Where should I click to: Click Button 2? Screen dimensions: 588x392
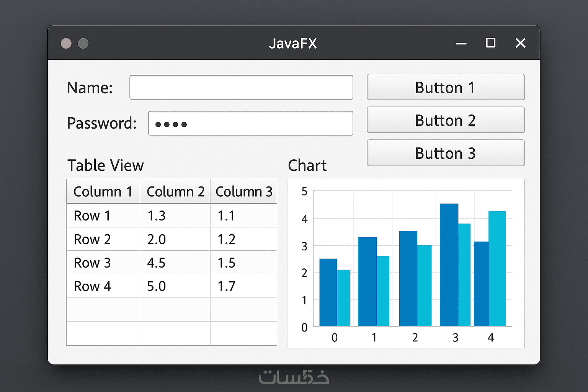pyautogui.click(x=446, y=120)
